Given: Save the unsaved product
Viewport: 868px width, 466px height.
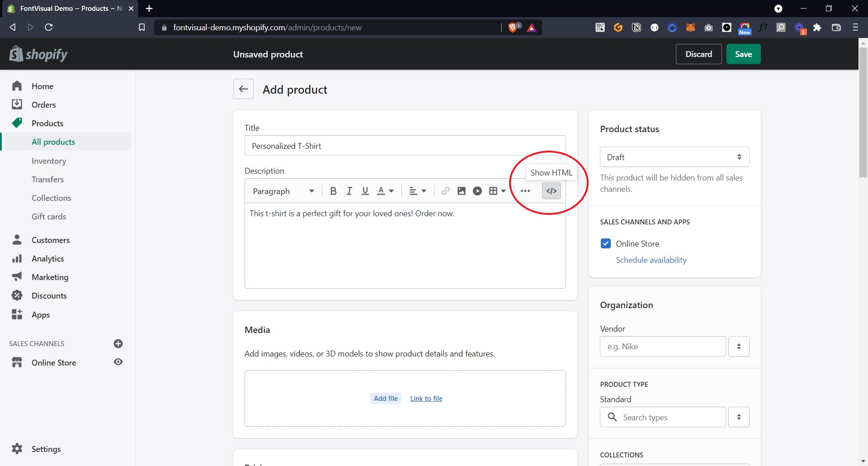Looking at the screenshot, I should 743,54.
